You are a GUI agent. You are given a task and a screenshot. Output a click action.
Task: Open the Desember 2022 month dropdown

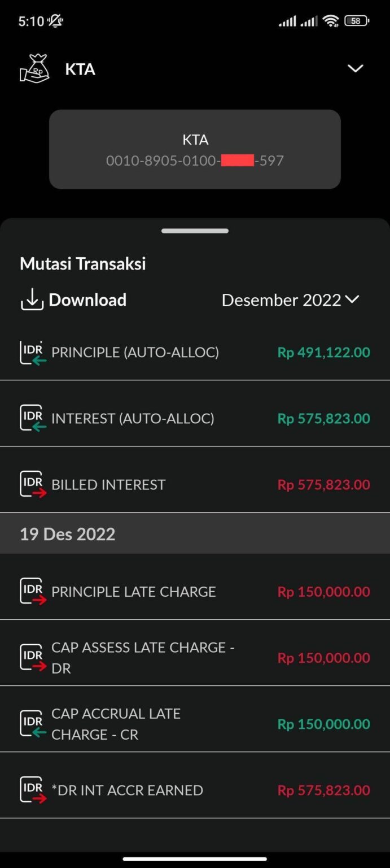point(290,300)
